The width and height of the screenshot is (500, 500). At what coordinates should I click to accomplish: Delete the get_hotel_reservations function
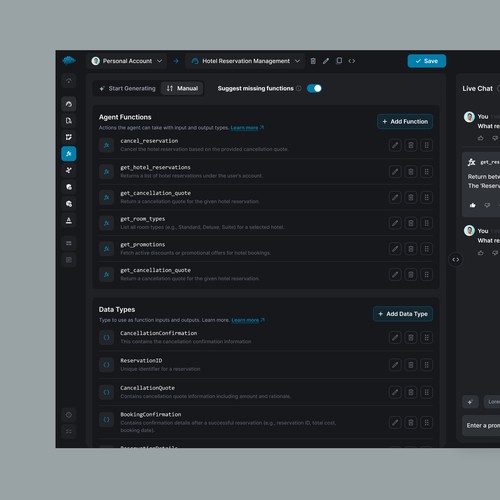[x=411, y=172]
